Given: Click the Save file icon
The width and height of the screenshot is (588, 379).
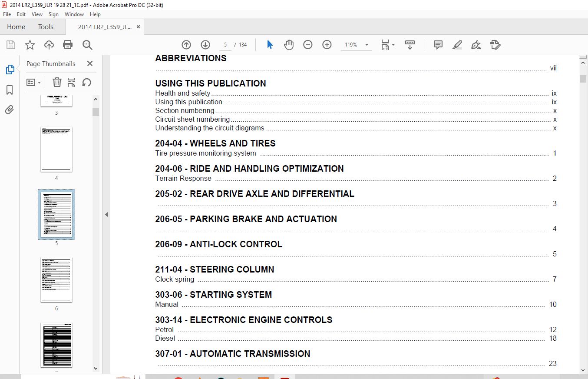Looking at the screenshot, I should tap(11, 45).
